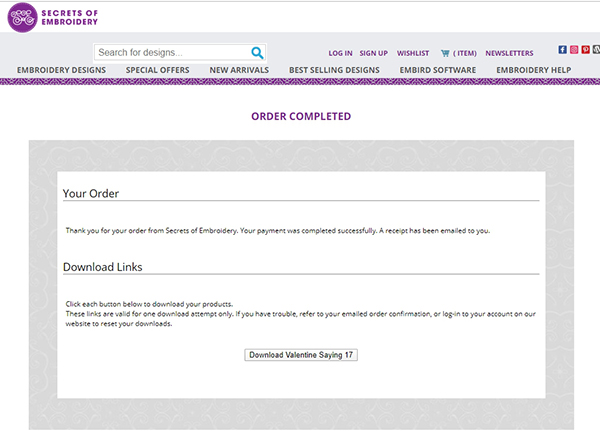Viewport: 600px width, 431px height.
Task: Open the Embird Software menu
Action: click(437, 70)
